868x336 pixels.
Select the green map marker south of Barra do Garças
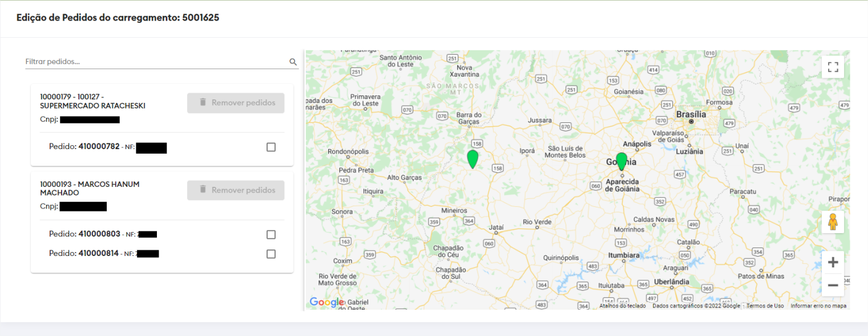[473, 159]
